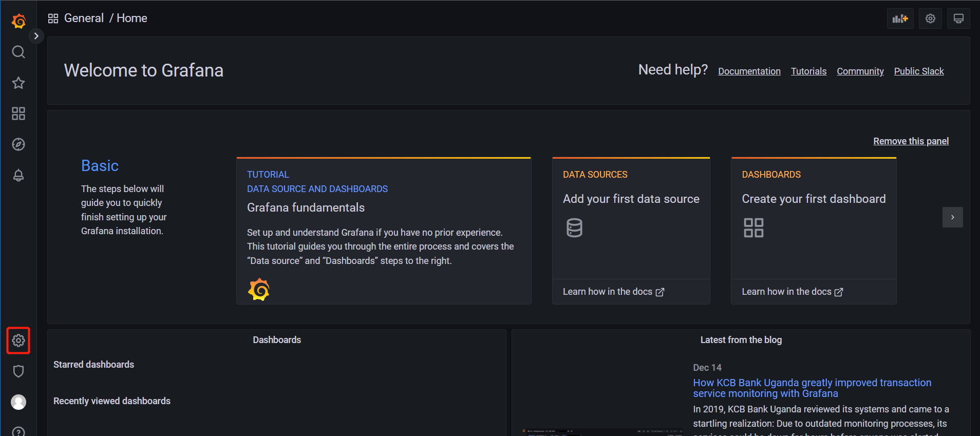Screen dimensions: 980x436
Task: Open the Dashboards grid icon in sidebar
Action: click(x=18, y=113)
